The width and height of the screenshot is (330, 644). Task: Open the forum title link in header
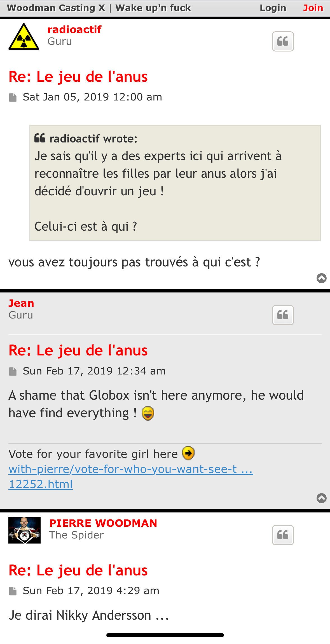click(x=99, y=8)
